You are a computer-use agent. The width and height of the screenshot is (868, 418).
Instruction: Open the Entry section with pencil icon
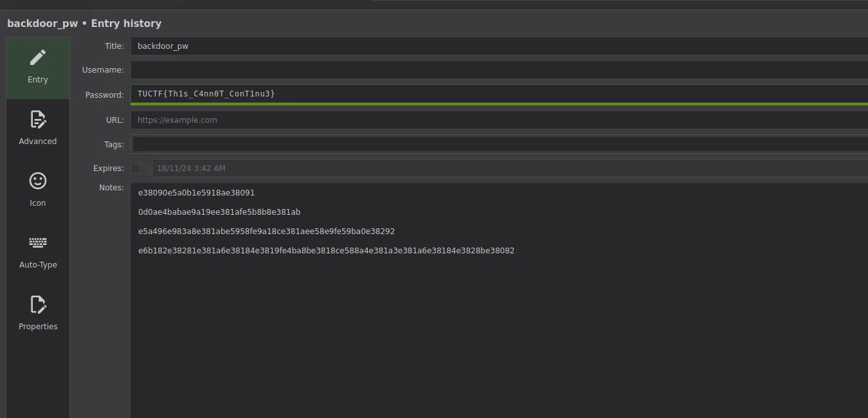click(38, 67)
